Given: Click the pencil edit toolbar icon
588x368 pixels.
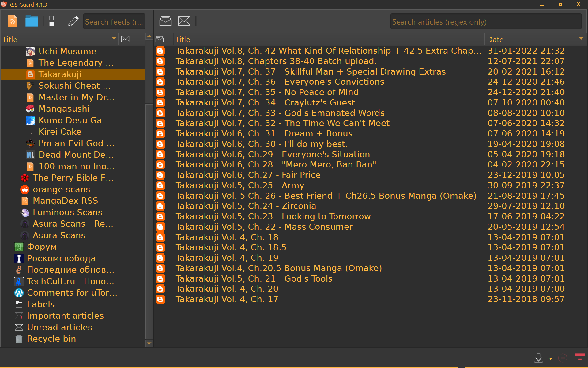Looking at the screenshot, I should point(73,21).
